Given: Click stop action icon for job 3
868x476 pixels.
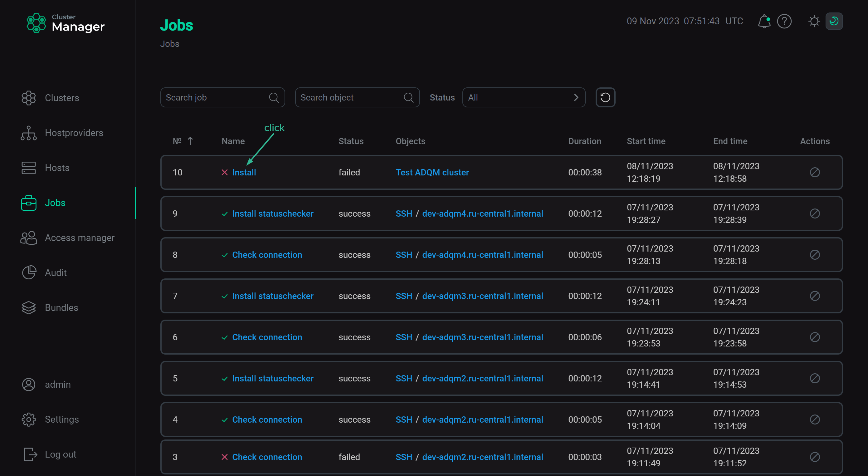Looking at the screenshot, I should click(x=815, y=457).
